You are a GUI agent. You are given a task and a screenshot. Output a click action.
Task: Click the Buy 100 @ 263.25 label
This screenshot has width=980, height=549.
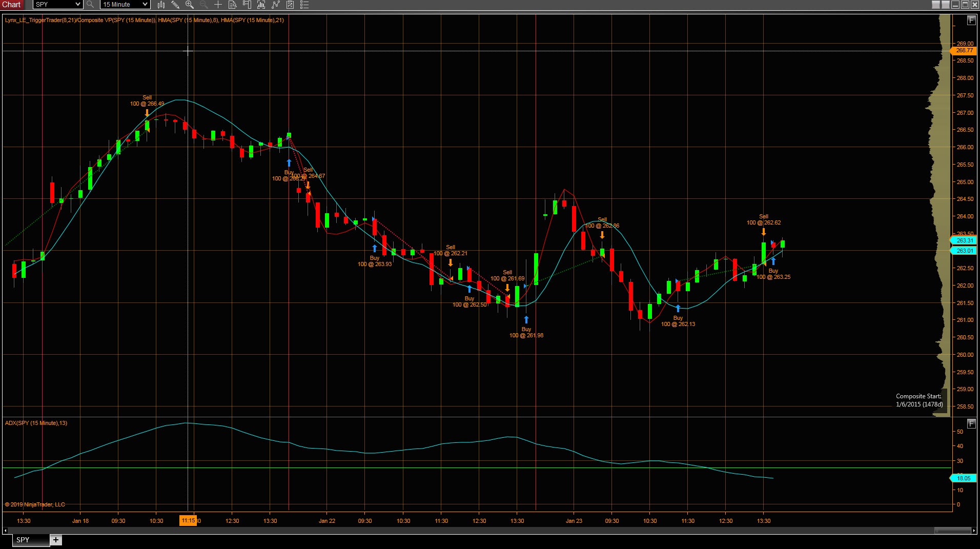[x=773, y=274]
